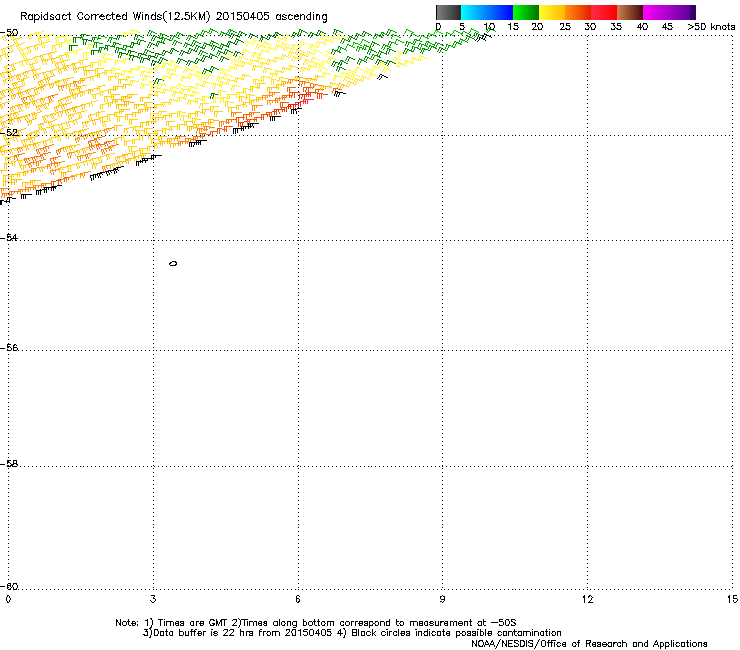Click the longitude label '3' on bottom axis
The width and height of the screenshot is (740, 650).
(x=153, y=599)
